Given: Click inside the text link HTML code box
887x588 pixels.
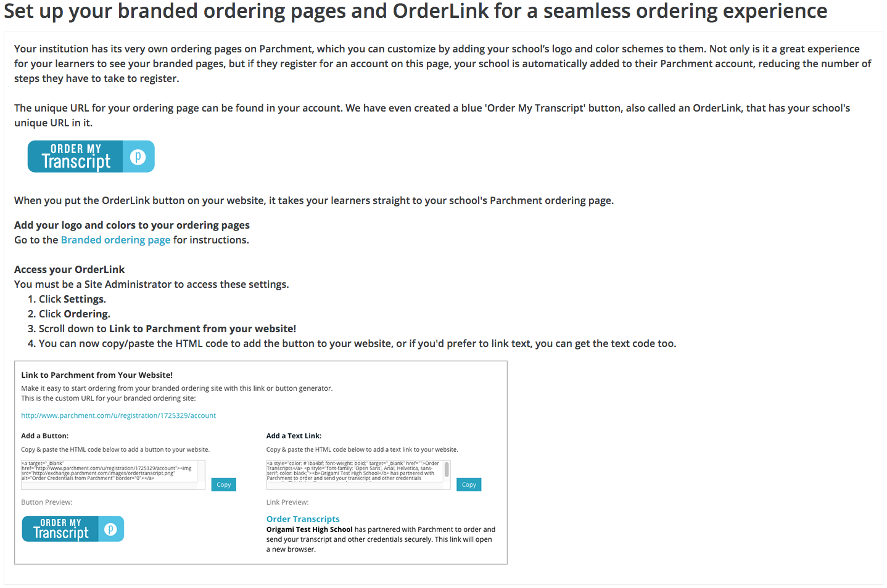Looking at the screenshot, I should point(353,472).
